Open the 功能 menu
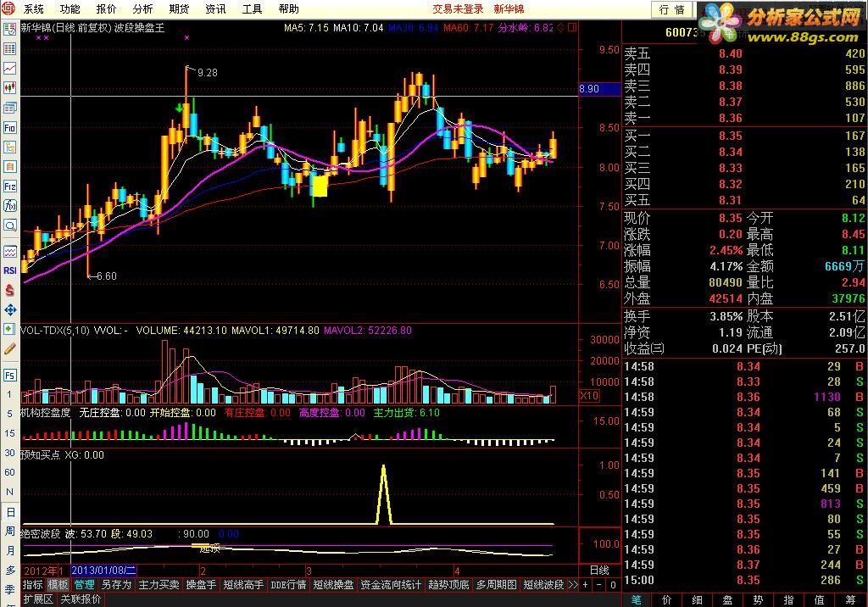Image resolution: width=868 pixels, height=607 pixels. pos(70,8)
